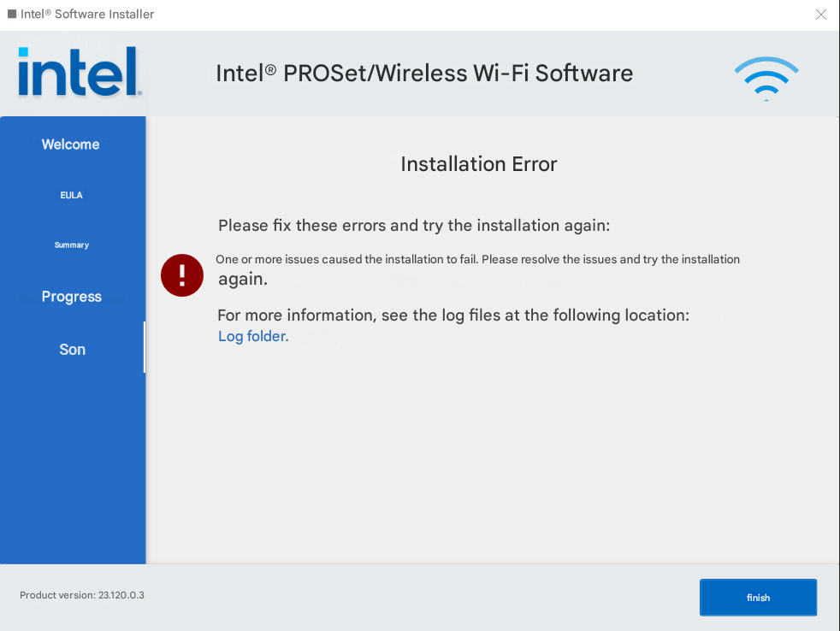This screenshot has width=840, height=631.
Task: Close the Intel Software Installer window
Action: tap(821, 15)
